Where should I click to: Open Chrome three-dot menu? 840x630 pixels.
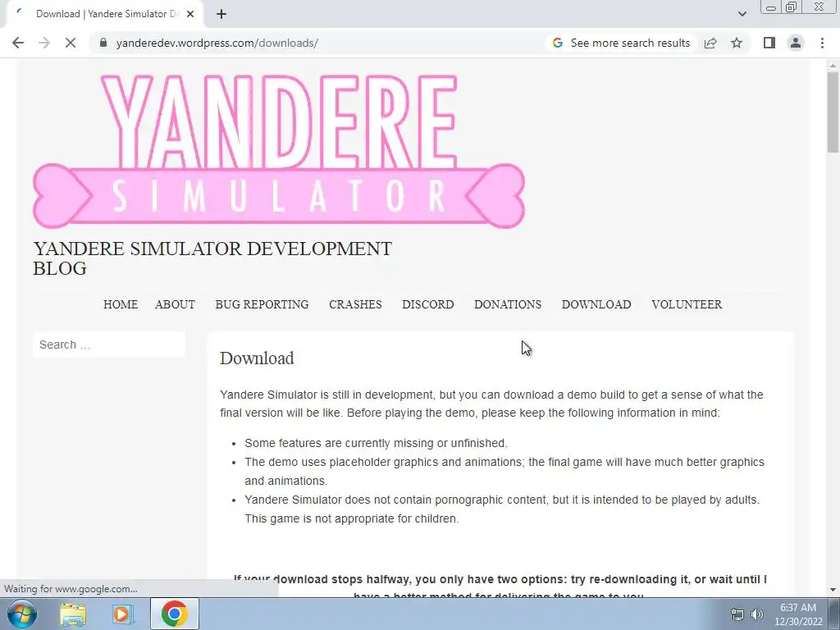pos(822,43)
